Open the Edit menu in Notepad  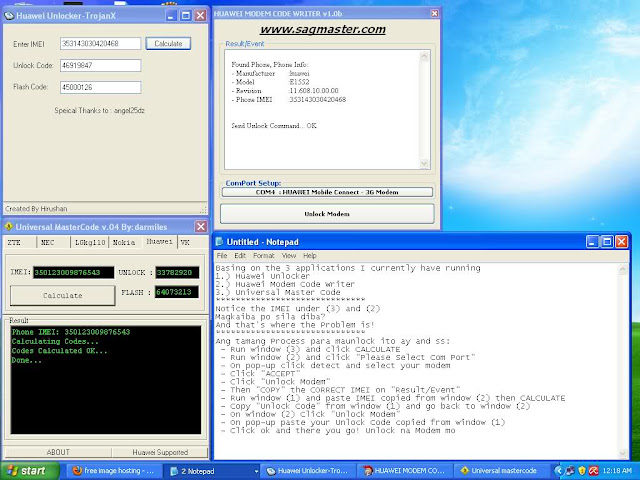point(240,256)
